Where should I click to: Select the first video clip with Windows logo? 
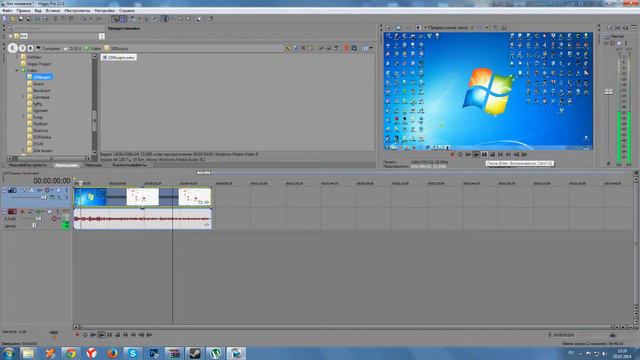click(90, 197)
